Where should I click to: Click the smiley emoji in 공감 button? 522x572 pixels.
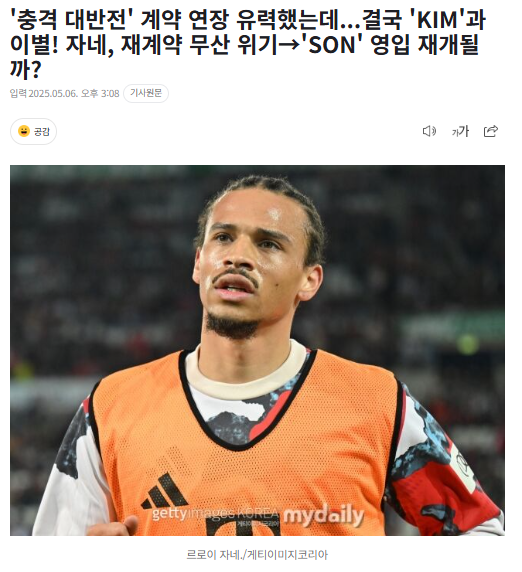click(24, 131)
